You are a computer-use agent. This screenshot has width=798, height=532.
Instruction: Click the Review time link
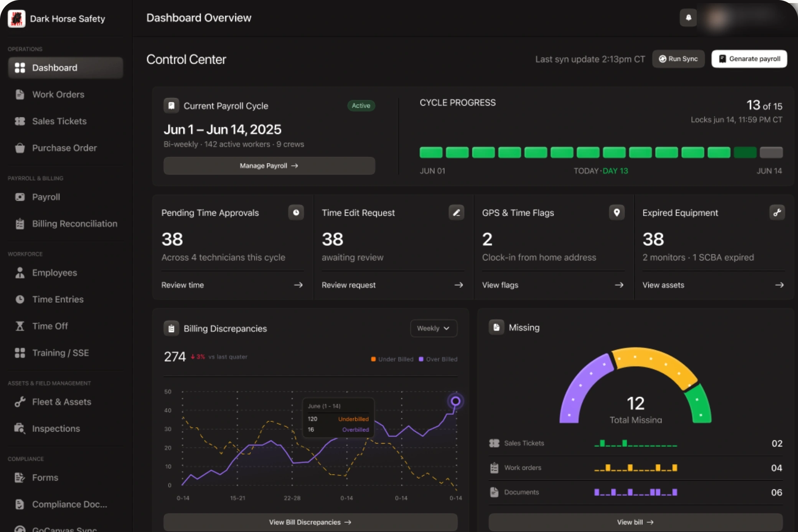coord(232,285)
